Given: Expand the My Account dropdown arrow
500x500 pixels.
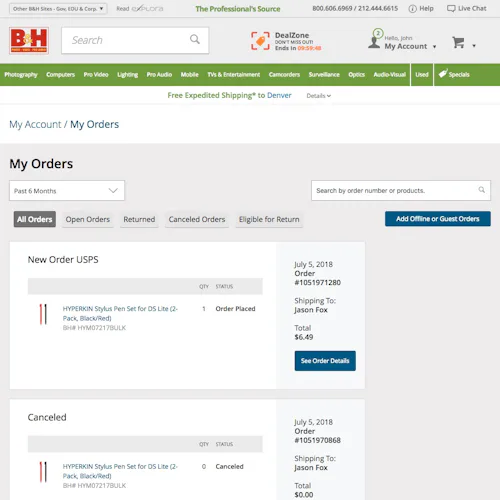Looking at the screenshot, I should pyautogui.click(x=434, y=47).
